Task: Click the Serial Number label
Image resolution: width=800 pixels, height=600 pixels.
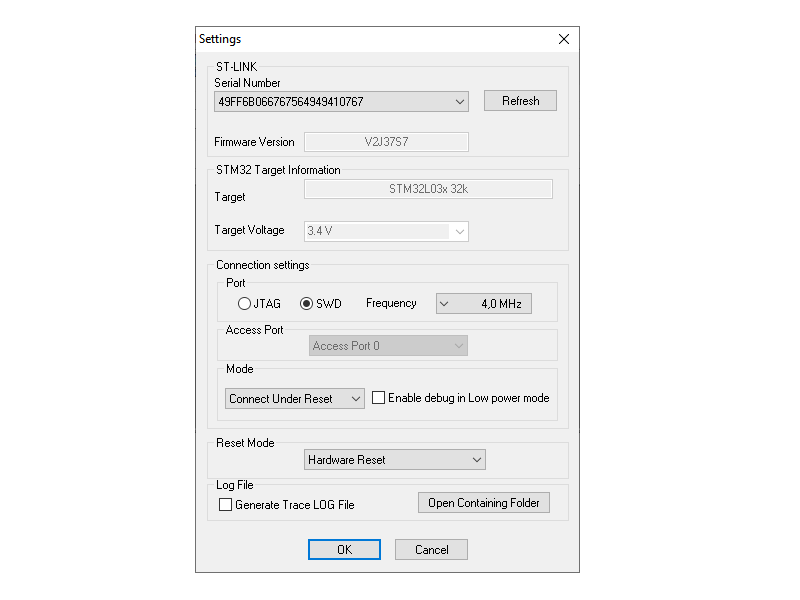Action: click(247, 83)
